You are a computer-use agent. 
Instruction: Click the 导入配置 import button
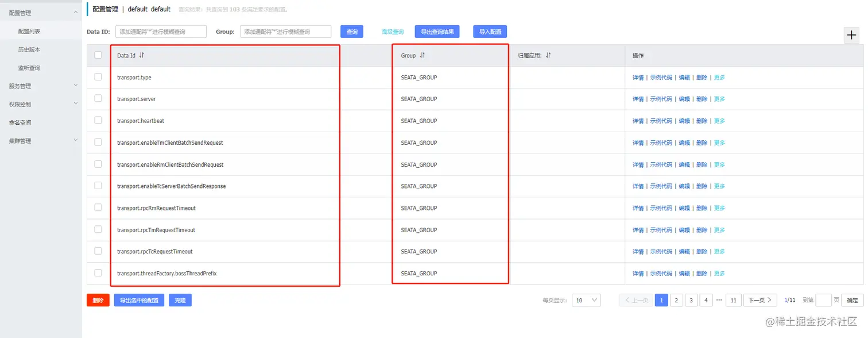(x=489, y=32)
